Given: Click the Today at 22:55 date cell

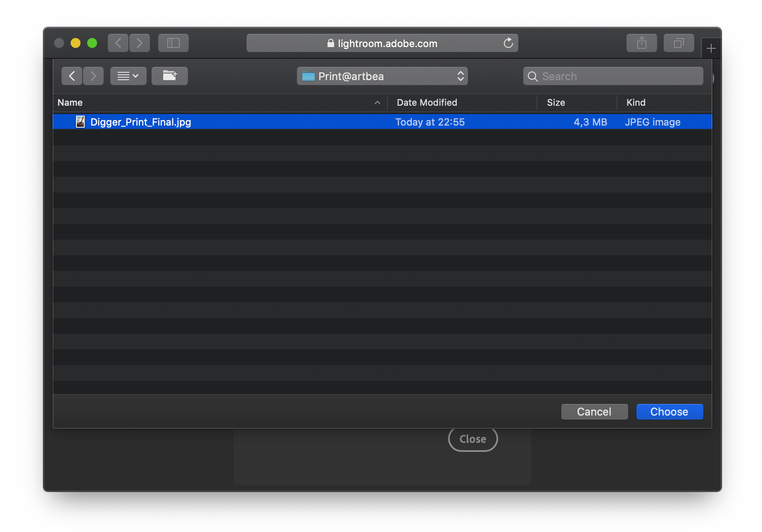Looking at the screenshot, I should (x=430, y=122).
